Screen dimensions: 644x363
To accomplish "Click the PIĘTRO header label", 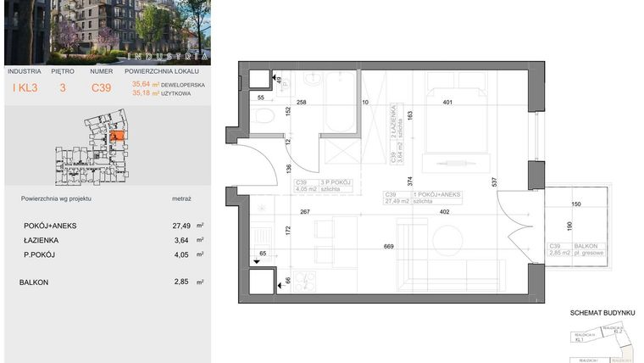I will (63, 71).
